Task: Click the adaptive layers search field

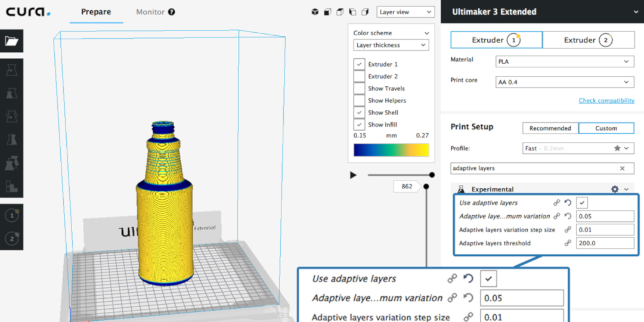Action: tap(543, 168)
